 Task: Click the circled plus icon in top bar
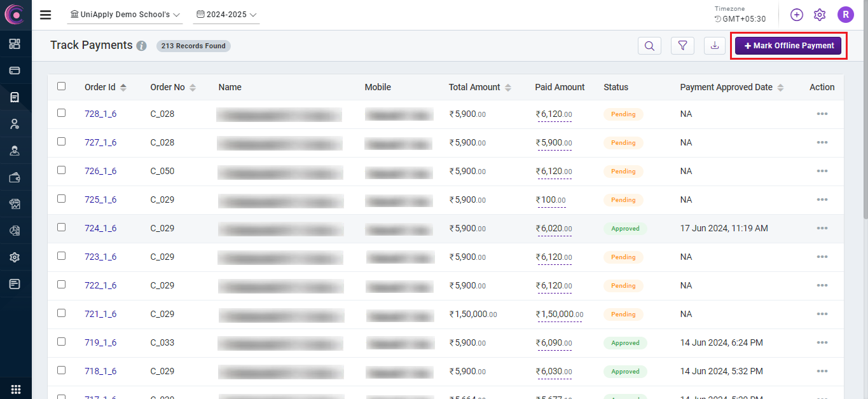point(797,15)
